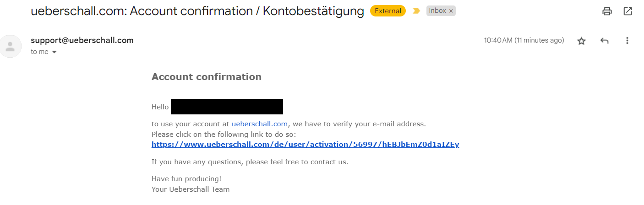644x205 pixels.
Task: Open the three-dot More options menu
Action: (627, 41)
